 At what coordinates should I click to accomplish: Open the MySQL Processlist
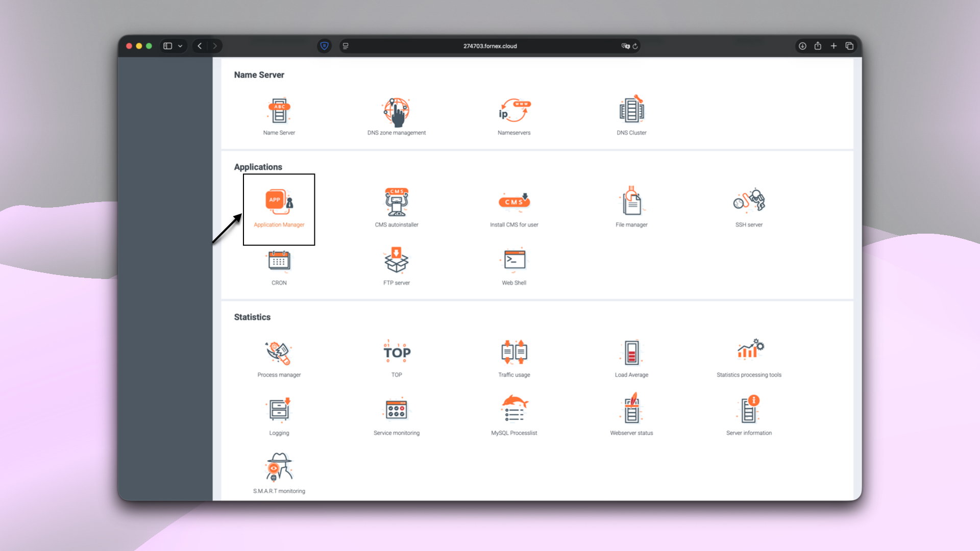click(x=514, y=413)
